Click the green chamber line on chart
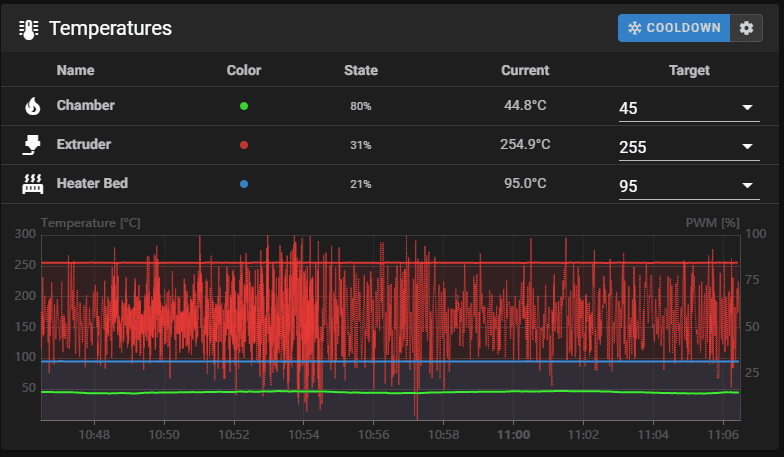This screenshot has height=457, width=784. pyautogui.click(x=390, y=392)
